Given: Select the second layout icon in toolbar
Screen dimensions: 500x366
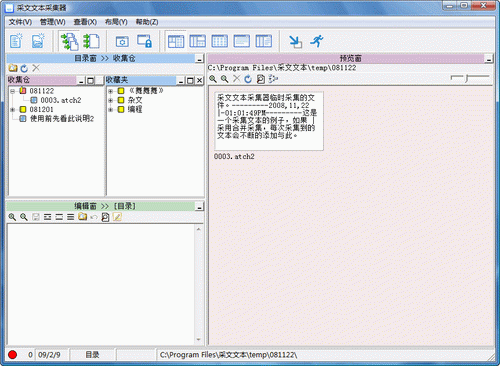Looking at the screenshot, I should (x=197, y=41).
